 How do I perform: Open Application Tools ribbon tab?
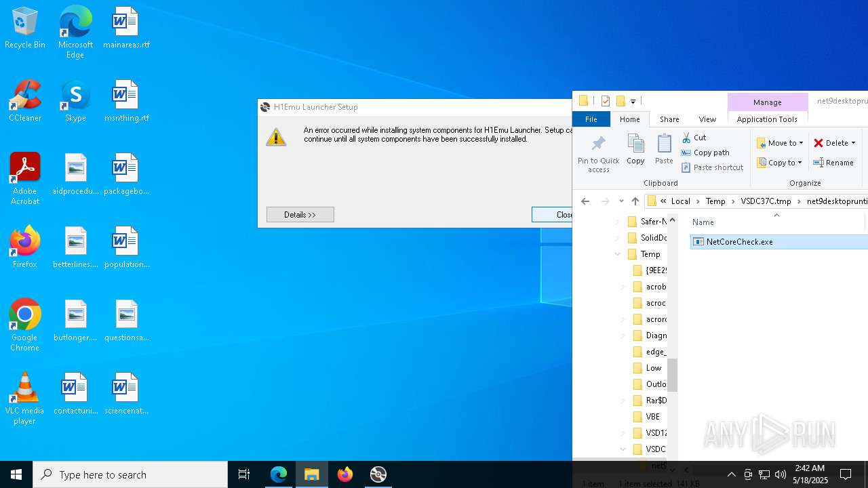(x=767, y=119)
